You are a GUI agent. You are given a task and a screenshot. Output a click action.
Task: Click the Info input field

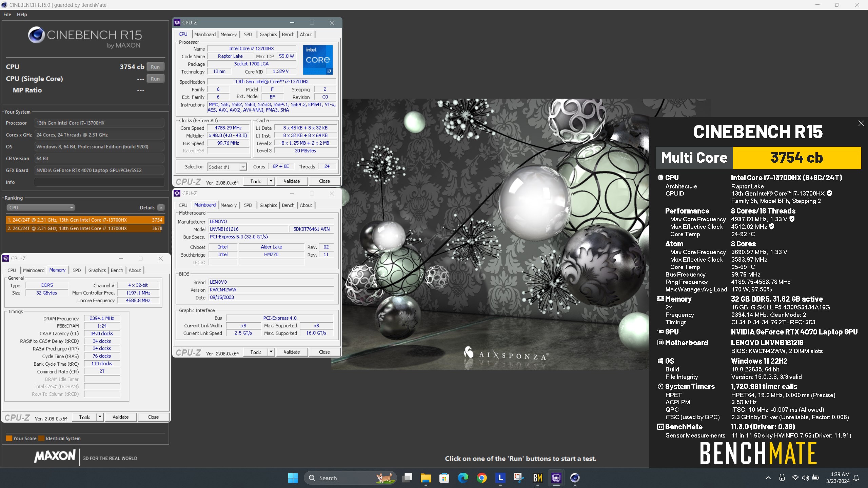99,182
